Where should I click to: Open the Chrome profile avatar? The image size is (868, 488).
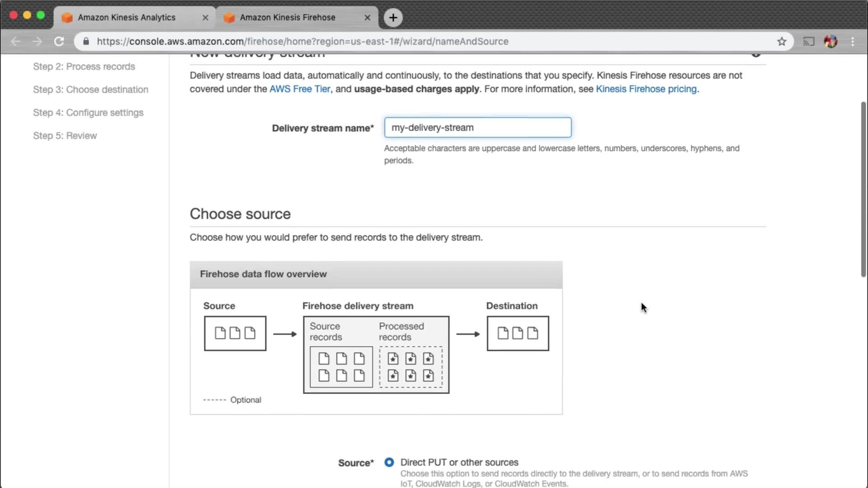coord(830,42)
